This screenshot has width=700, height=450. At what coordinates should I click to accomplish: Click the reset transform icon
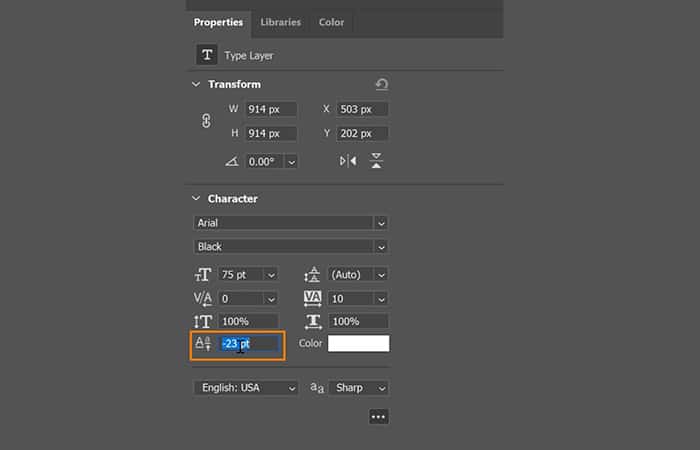pos(381,85)
